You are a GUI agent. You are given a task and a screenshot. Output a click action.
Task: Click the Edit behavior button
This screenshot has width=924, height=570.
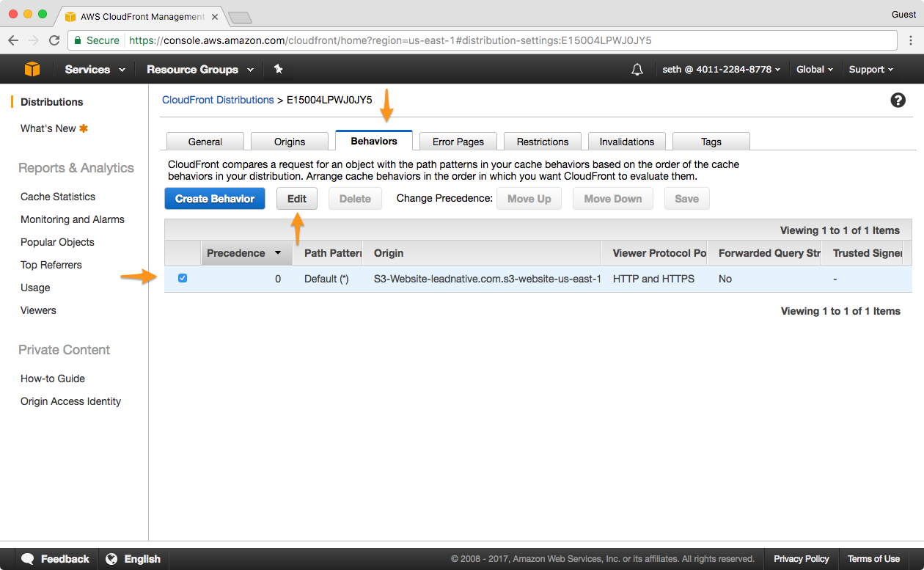(297, 199)
